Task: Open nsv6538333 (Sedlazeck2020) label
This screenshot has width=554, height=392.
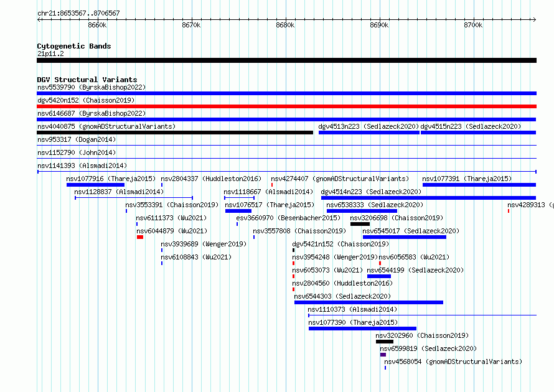Action: pyautogui.click(x=375, y=205)
